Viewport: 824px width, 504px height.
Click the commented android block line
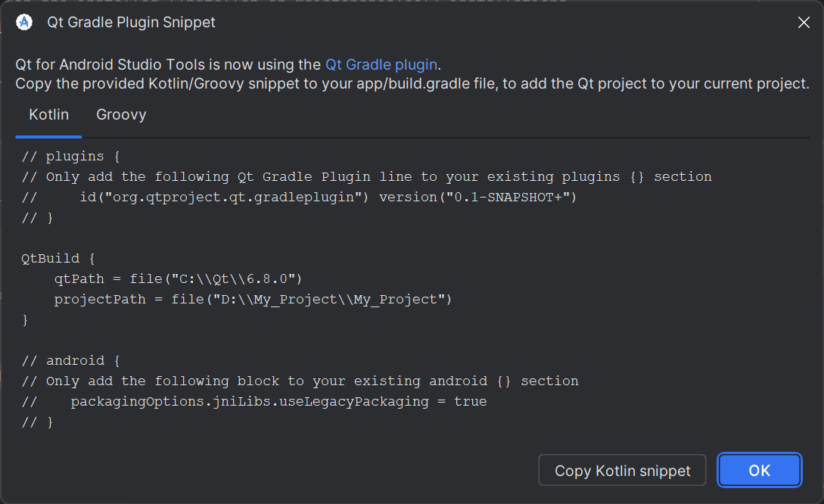(x=64, y=360)
